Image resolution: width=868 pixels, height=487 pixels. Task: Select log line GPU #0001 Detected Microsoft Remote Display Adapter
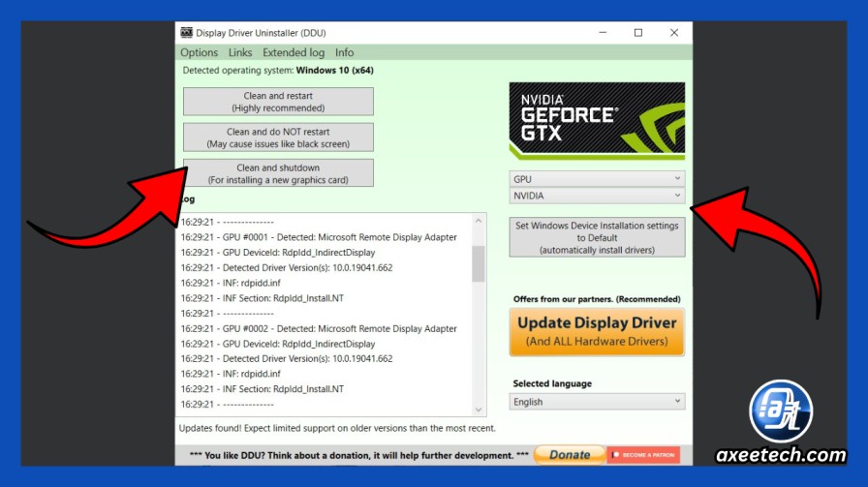(x=319, y=237)
